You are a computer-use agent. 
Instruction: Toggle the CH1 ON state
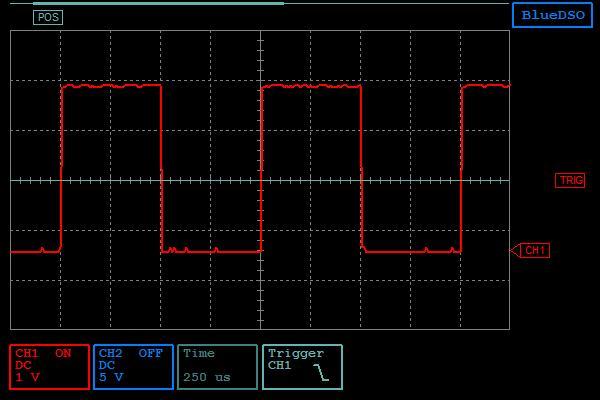63,353
